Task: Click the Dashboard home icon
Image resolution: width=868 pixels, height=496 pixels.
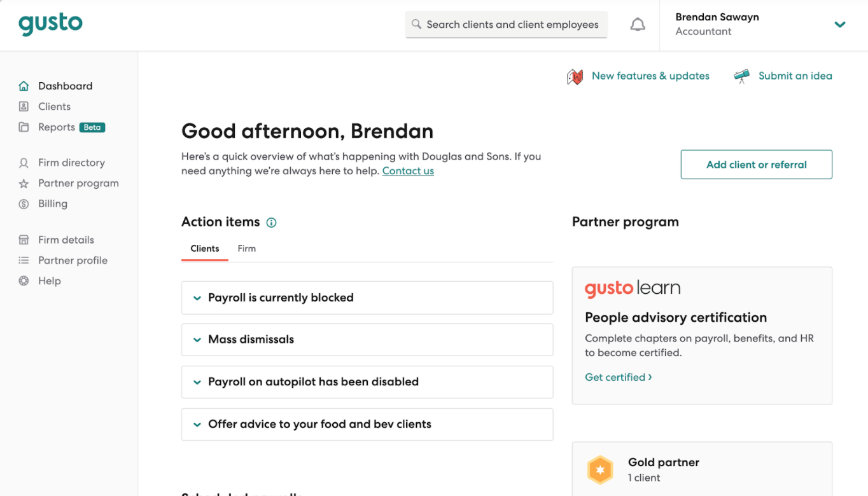Action: 24,86
